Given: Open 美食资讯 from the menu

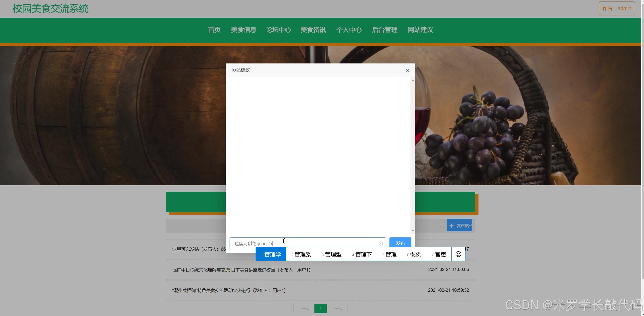Looking at the screenshot, I should (x=313, y=30).
